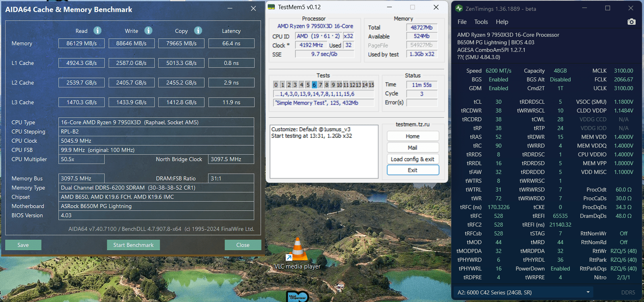Image resolution: width=644 pixels, height=302 pixels.
Task: Click ZenTimings tCL value 30
Action: (x=498, y=102)
